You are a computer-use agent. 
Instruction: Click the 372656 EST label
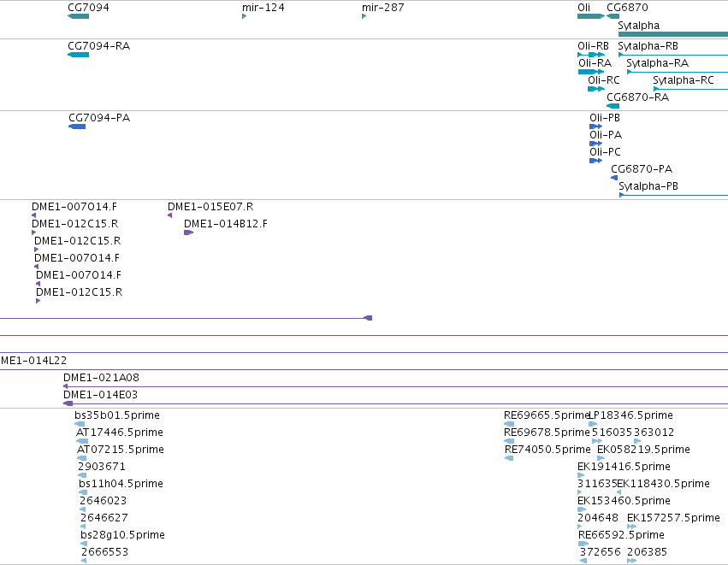click(600, 552)
